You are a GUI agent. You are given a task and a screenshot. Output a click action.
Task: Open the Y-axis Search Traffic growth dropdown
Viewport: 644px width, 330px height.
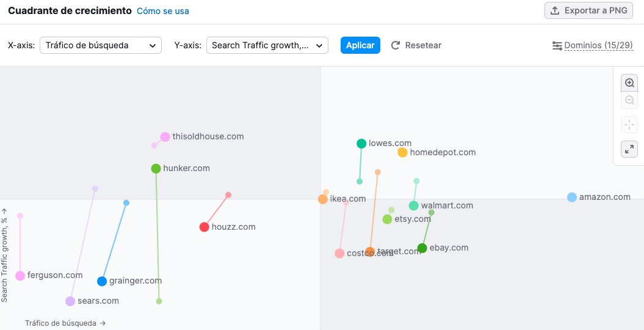[x=267, y=45]
